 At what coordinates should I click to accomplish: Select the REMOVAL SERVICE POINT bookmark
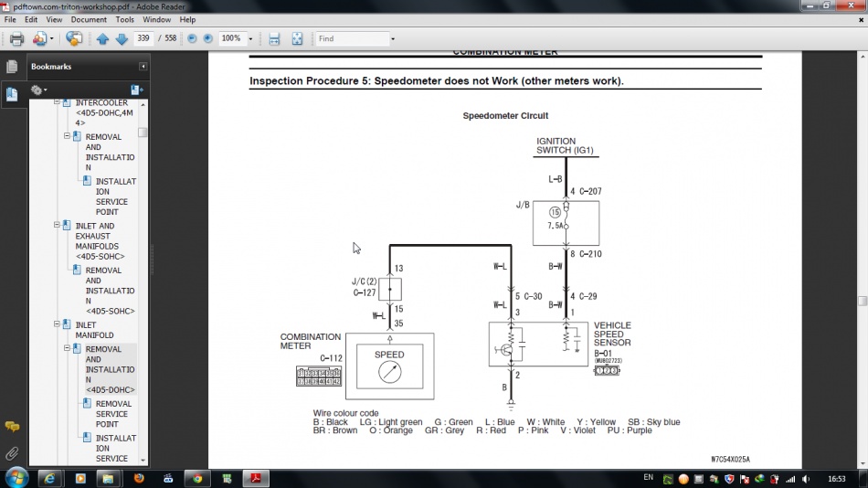coord(113,414)
